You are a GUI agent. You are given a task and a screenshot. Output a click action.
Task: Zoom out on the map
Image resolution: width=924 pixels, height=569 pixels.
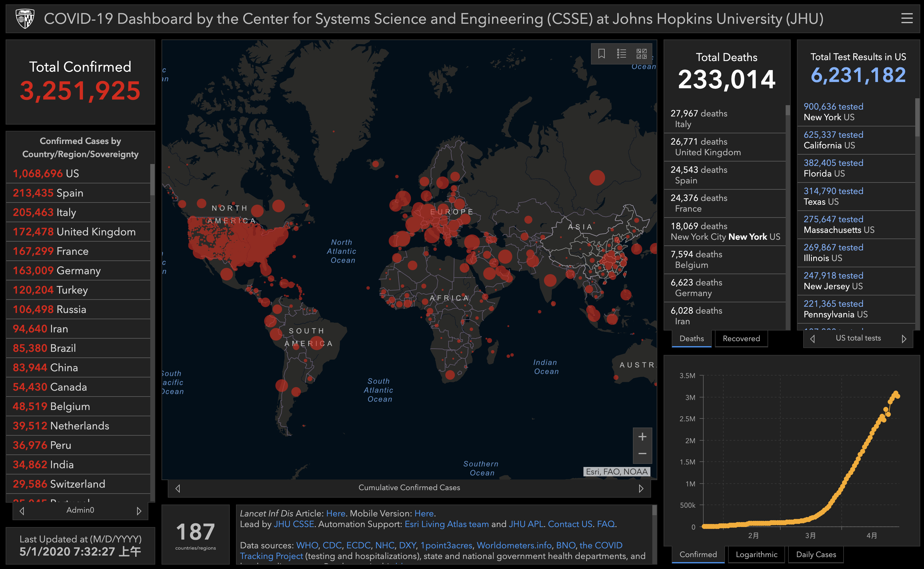(x=642, y=454)
